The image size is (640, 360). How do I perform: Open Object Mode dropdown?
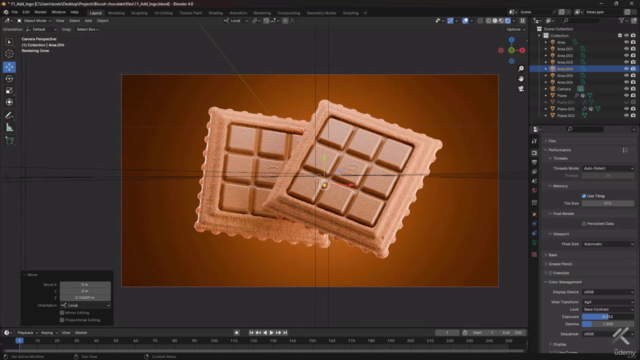(34, 21)
